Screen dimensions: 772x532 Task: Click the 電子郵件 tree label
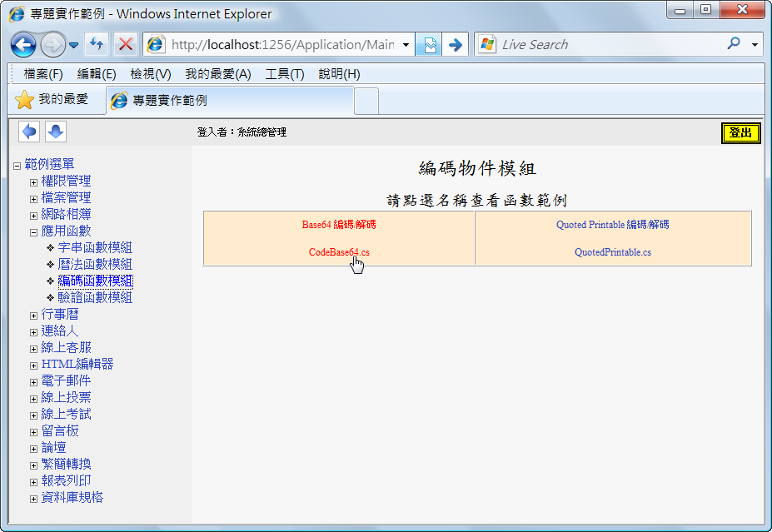[66, 381]
